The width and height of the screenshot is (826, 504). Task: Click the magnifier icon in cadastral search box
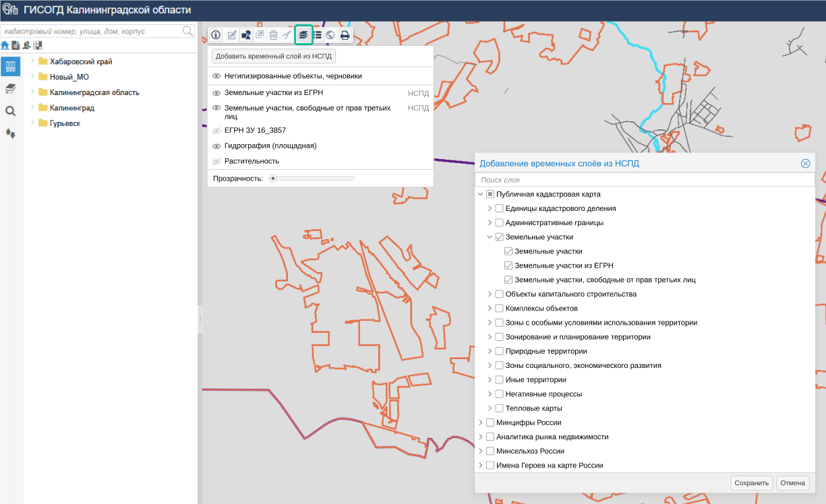(x=187, y=31)
